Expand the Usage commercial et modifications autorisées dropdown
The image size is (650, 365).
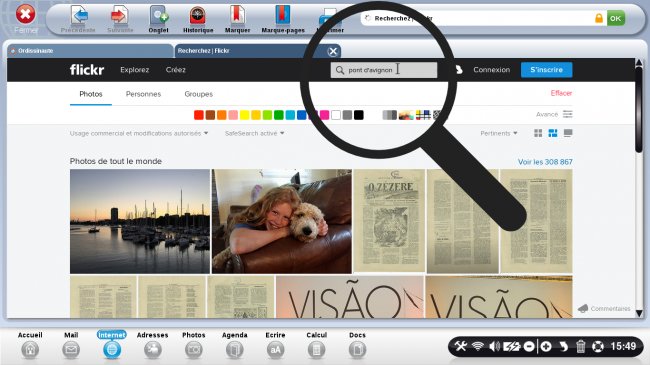pos(139,133)
